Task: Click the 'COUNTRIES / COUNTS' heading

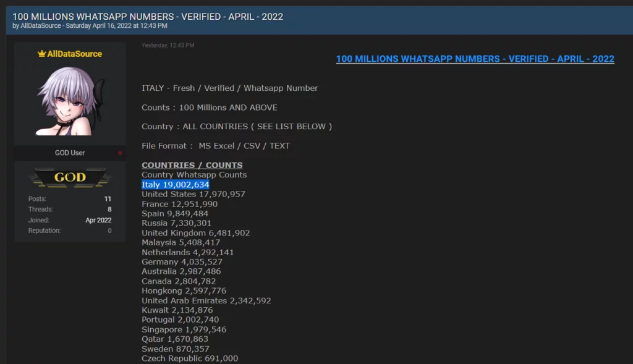Action: (x=192, y=165)
